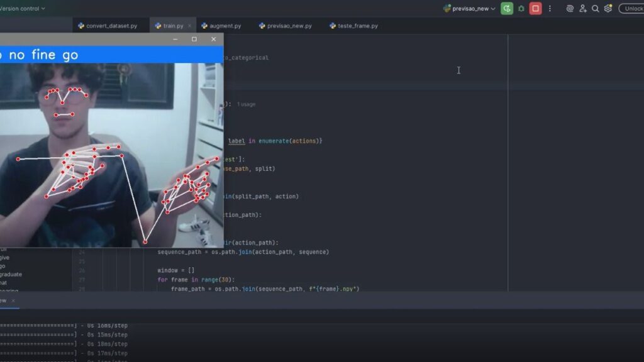Rerun the previsao_new script with green button
This screenshot has height=362, width=644.
pyautogui.click(x=506, y=9)
